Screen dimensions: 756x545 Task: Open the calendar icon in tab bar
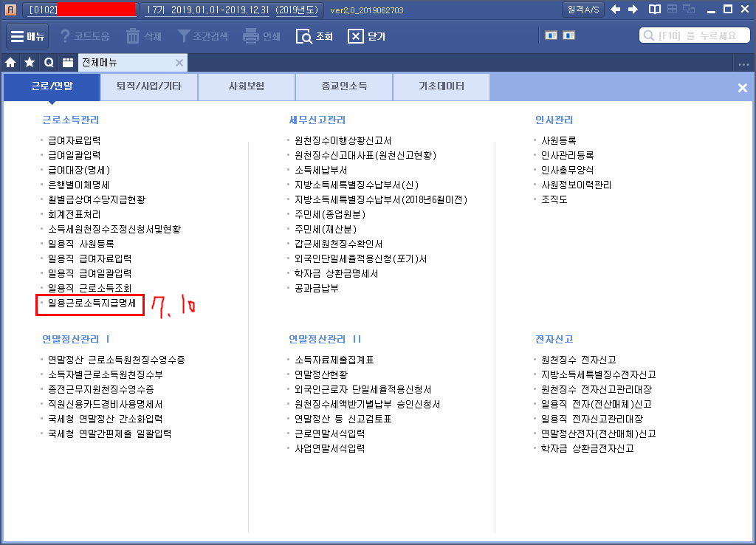[68, 63]
